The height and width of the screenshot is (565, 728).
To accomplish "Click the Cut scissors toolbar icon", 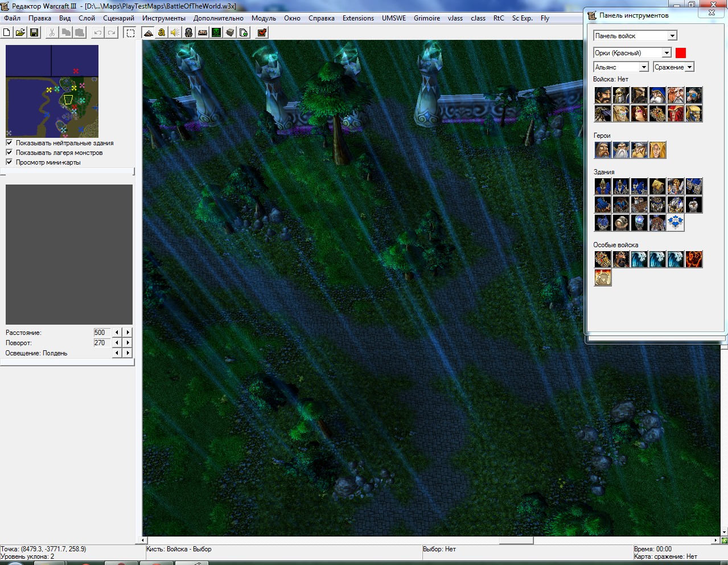I will coord(52,32).
